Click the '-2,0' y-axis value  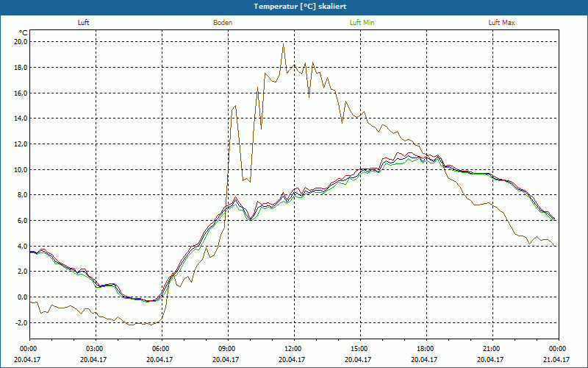[x=21, y=322]
